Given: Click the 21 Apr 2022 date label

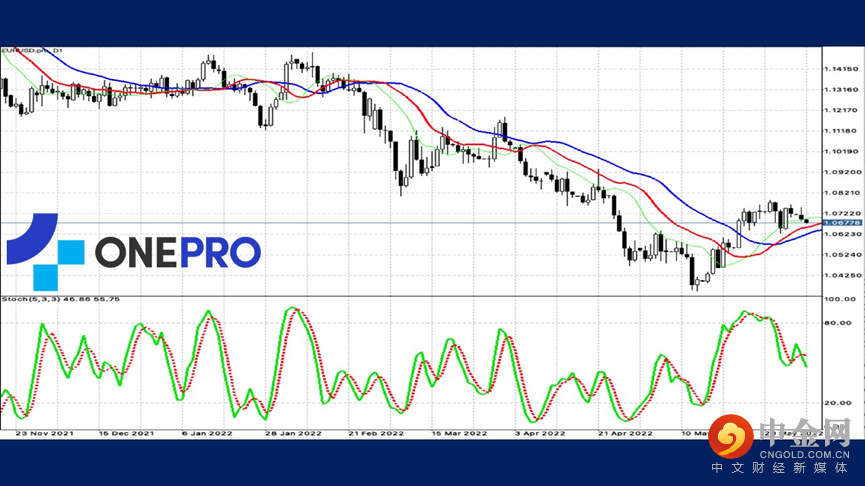Looking at the screenshot, I should pos(625,434).
